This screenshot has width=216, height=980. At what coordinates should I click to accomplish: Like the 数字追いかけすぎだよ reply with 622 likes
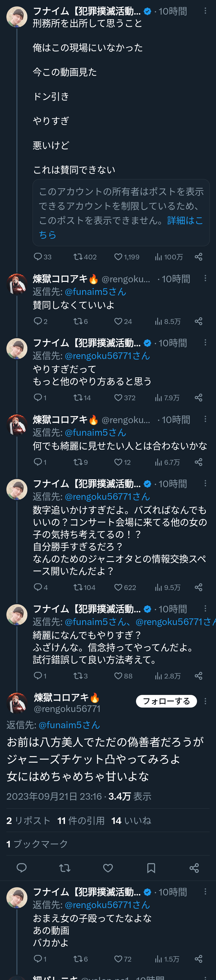click(x=118, y=587)
